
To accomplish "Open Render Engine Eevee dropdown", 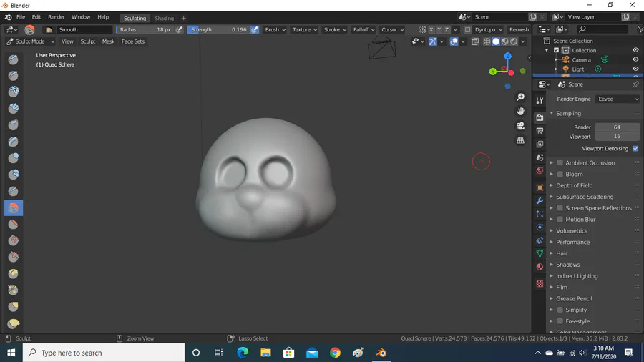I will pyautogui.click(x=618, y=99).
